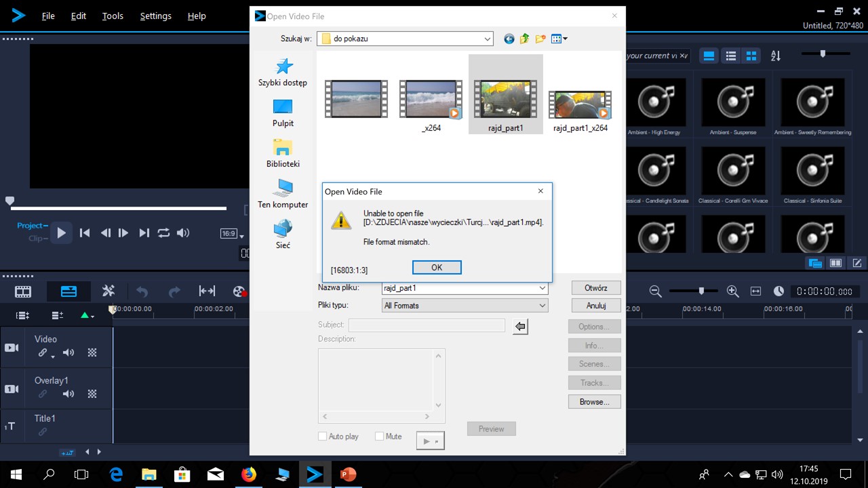Click the Play button in preview panel
868x488 pixels.
62,233
